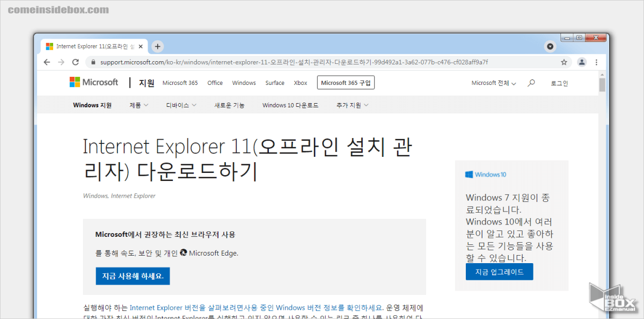Open the 제품 dropdown menu
Viewport: 644px width, 319px height.
(x=138, y=105)
